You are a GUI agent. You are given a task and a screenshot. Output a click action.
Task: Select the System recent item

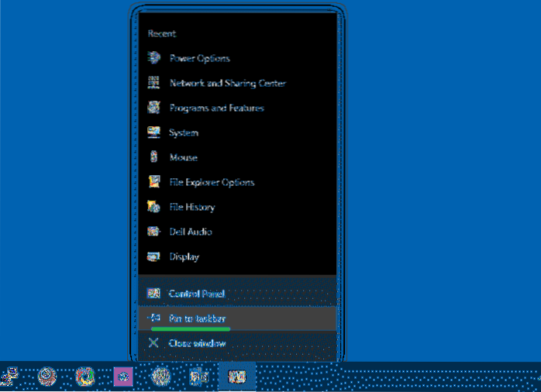pyautogui.click(x=183, y=132)
